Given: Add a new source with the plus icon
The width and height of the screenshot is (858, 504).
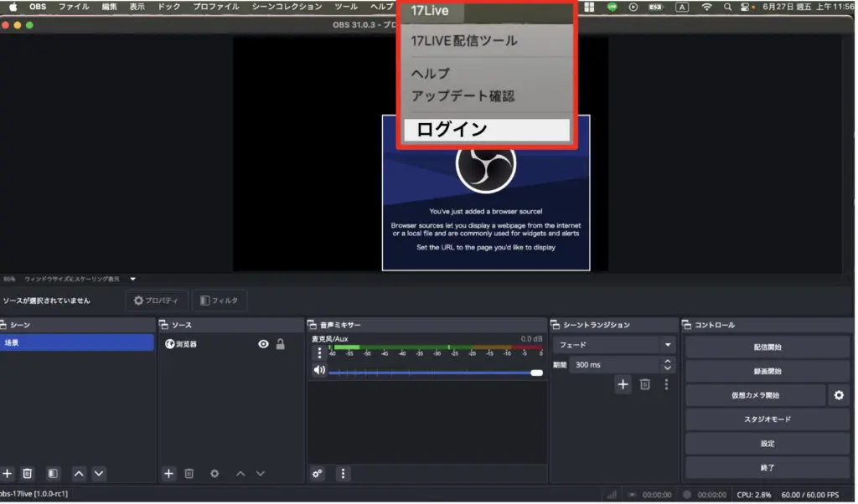Looking at the screenshot, I should (x=168, y=475).
